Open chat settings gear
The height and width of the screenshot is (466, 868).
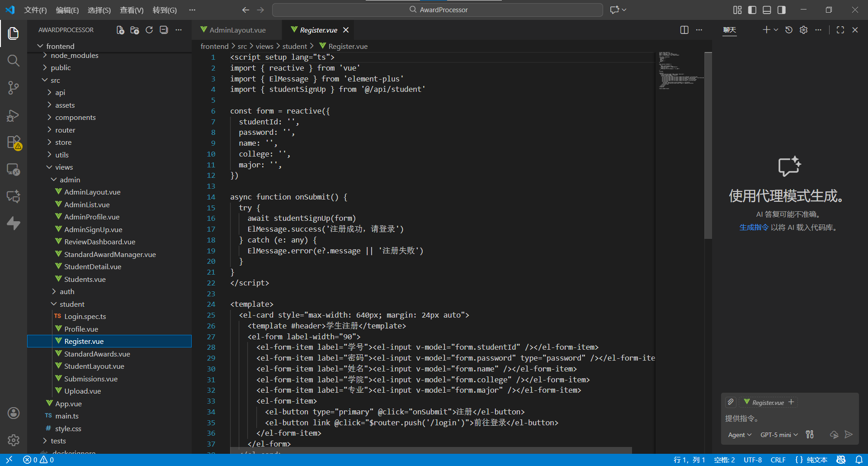click(x=803, y=30)
